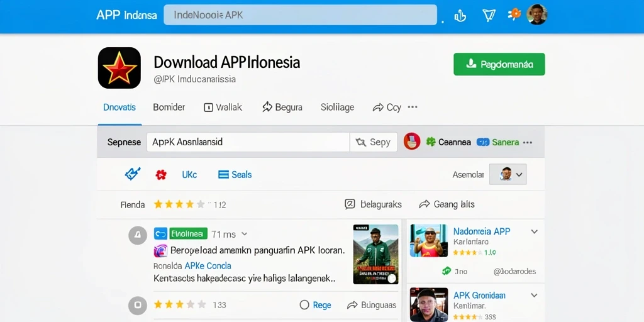The height and width of the screenshot is (322, 644).
Task: Click the Belaguraks label
Action: (380, 204)
